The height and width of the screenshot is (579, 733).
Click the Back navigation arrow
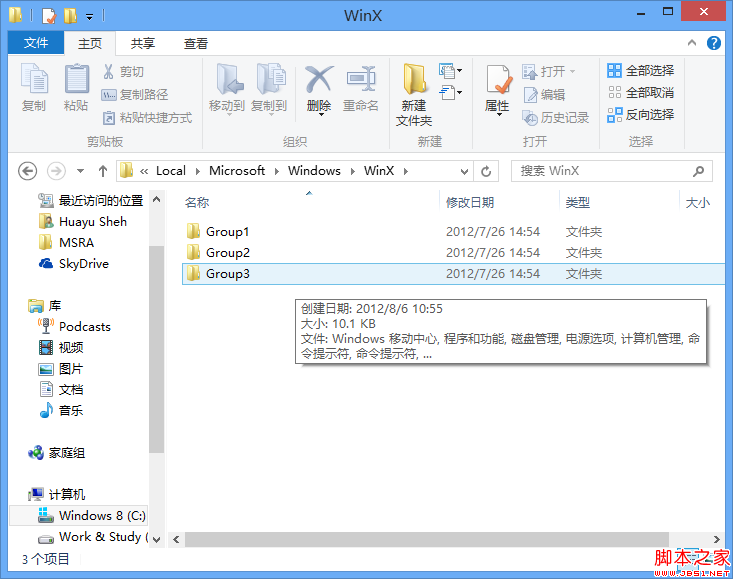click(x=28, y=171)
